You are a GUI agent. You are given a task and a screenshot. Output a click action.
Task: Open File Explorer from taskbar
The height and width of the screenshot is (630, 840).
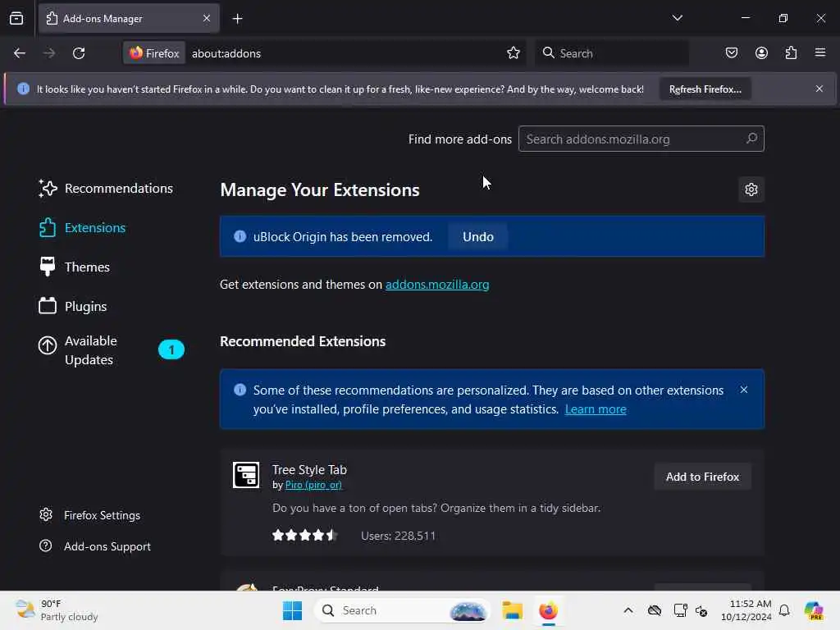point(512,610)
